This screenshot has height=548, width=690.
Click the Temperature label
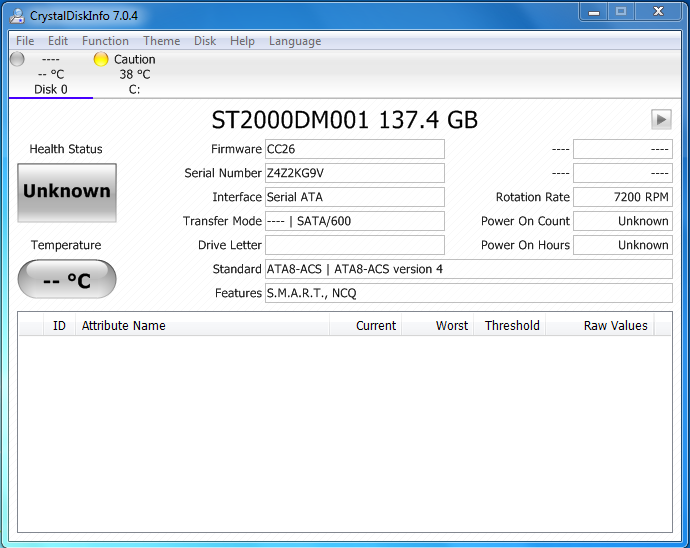[x=66, y=245]
